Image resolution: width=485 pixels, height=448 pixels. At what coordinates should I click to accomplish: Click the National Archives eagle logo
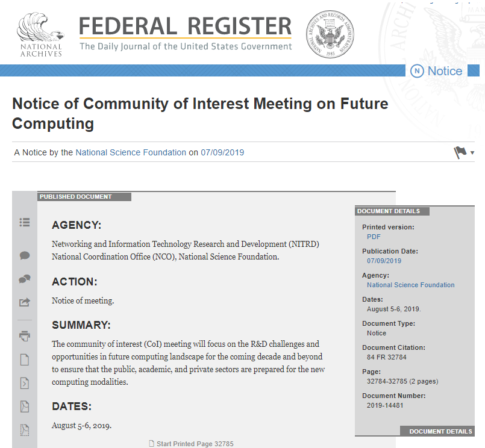coord(40,35)
